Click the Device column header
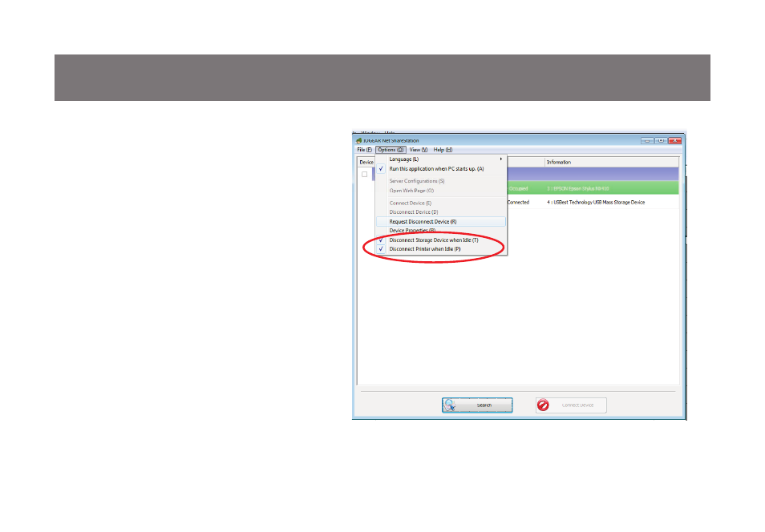 tap(366, 162)
